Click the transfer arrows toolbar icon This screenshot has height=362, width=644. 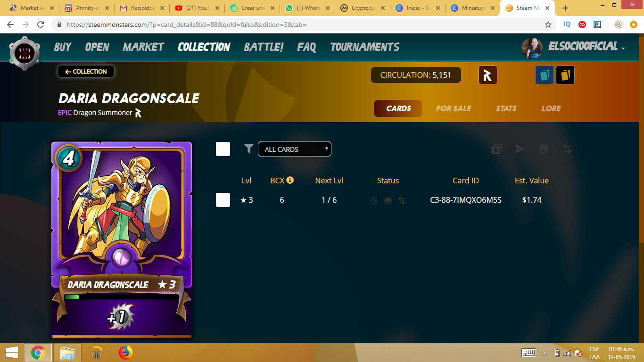coord(567,149)
